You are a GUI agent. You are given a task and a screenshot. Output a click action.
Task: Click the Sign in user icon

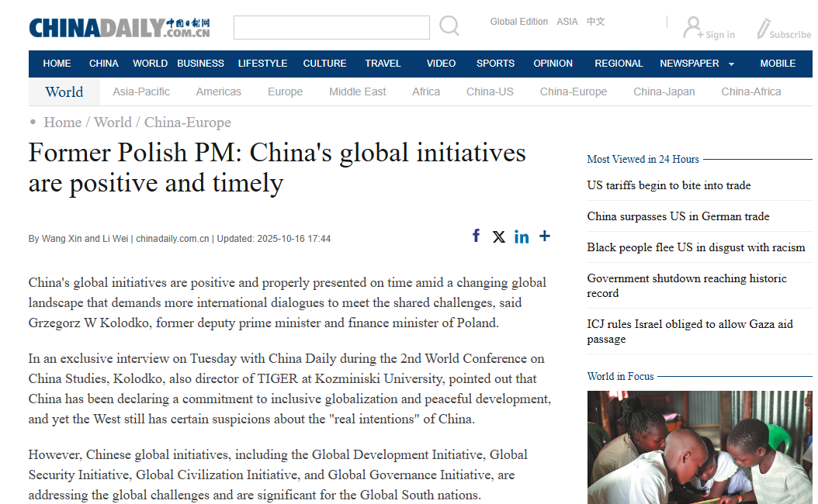click(692, 28)
